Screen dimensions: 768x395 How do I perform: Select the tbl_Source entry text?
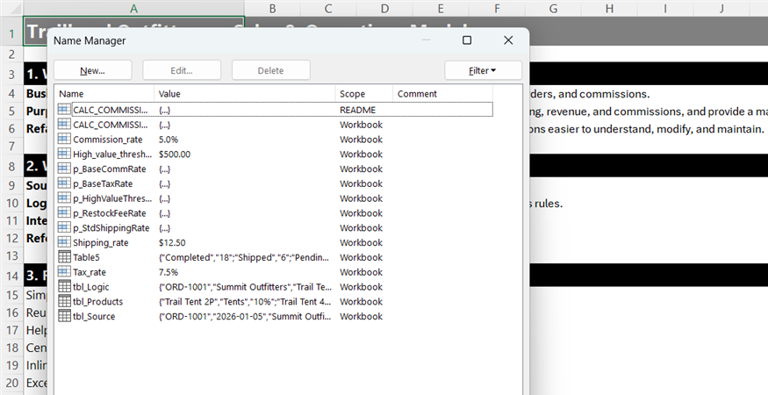point(94,316)
